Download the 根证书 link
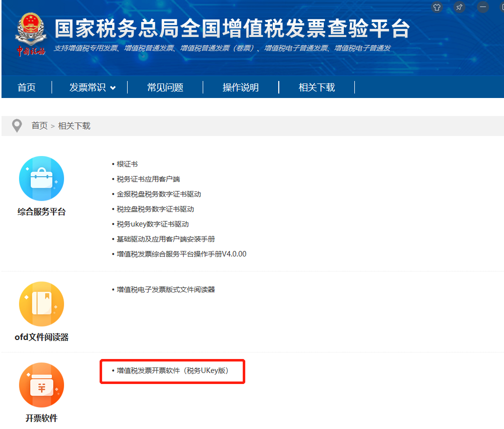Image resolution: width=504 pixels, height=429 pixels. click(127, 164)
